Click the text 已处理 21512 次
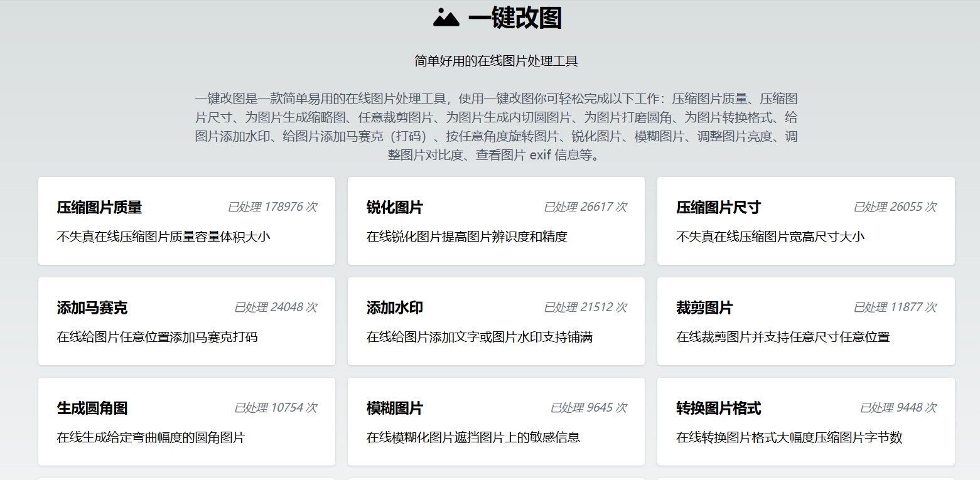Screen dimensions: 980x480 (586, 307)
